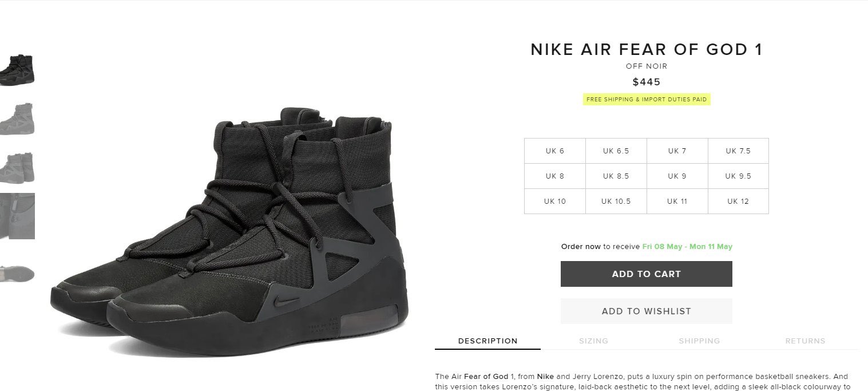Select the fifth sole view thumbnail

click(17, 272)
